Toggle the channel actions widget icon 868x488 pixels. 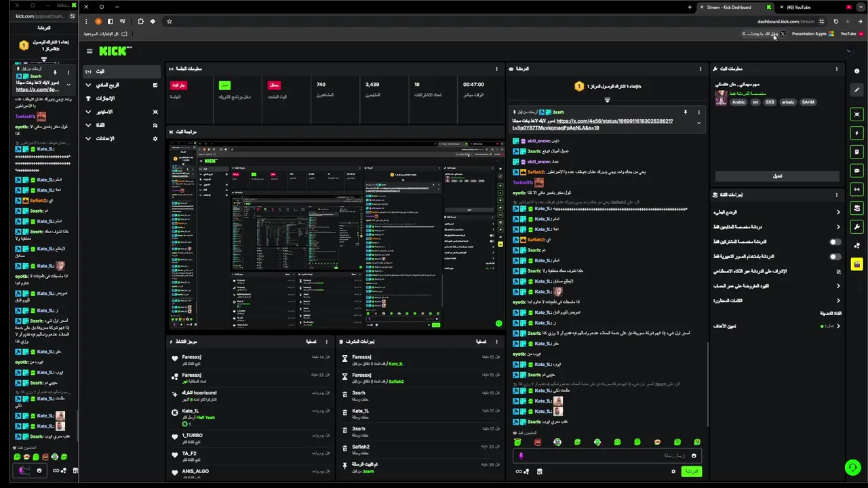pyautogui.click(x=857, y=208)
